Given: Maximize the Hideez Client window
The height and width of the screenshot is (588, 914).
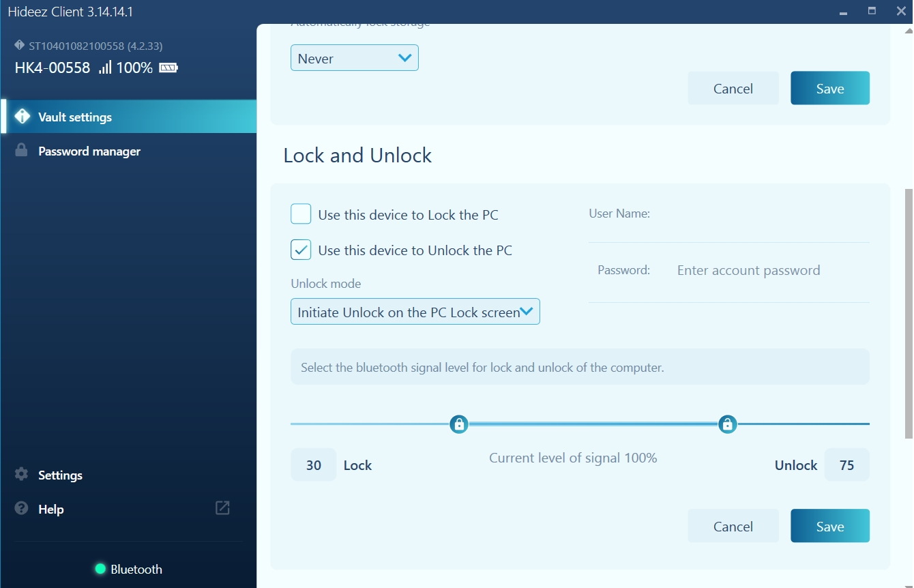Looking at the screenshot, I should point(872,10).
